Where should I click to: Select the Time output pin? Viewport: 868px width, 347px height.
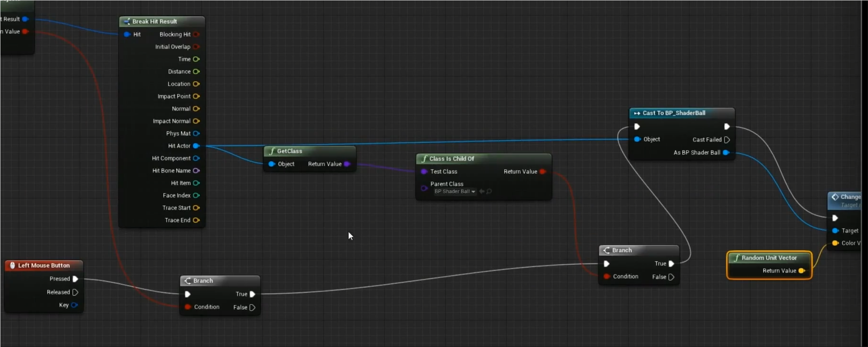[196, 59]
